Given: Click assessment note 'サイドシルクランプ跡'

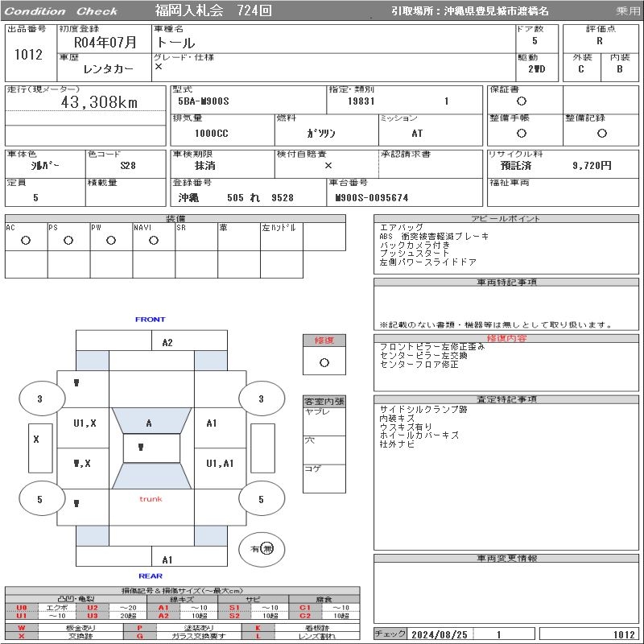Looking at the screenshot, I should click(423, 410).
